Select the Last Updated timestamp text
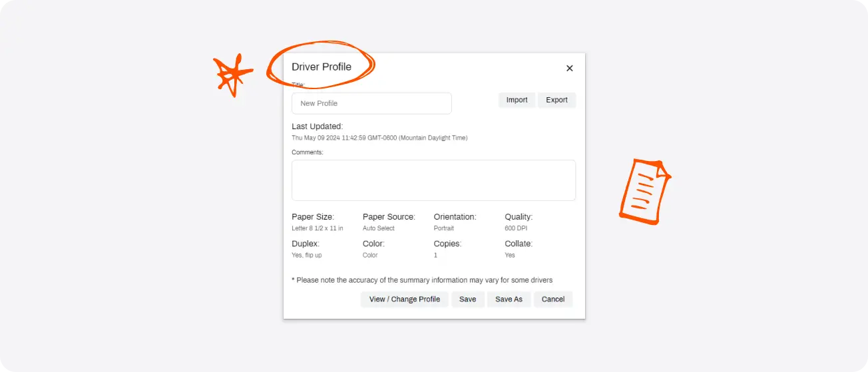The image size is (868, 372). (x=379, y=138)
